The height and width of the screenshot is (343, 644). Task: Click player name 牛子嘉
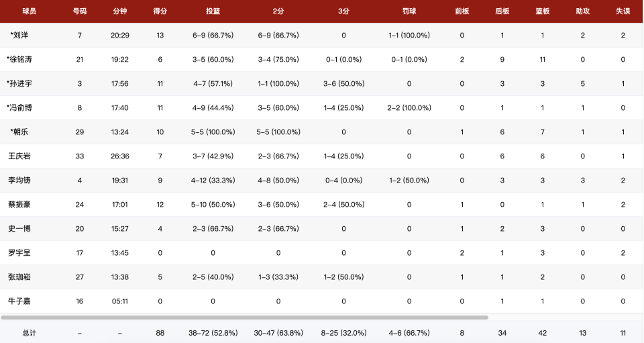[x=19, y=301]
